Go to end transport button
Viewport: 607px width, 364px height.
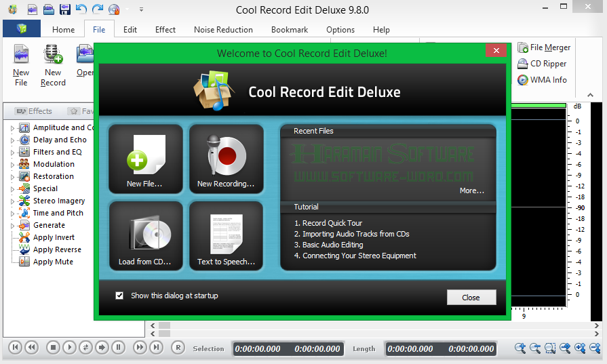(156, 347)
